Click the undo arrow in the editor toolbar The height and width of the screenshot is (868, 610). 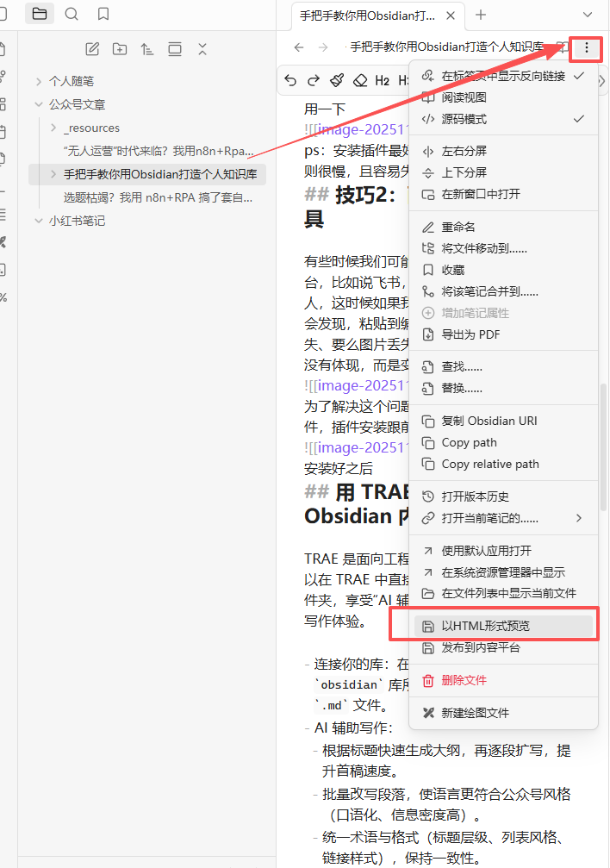coord(290,80)
